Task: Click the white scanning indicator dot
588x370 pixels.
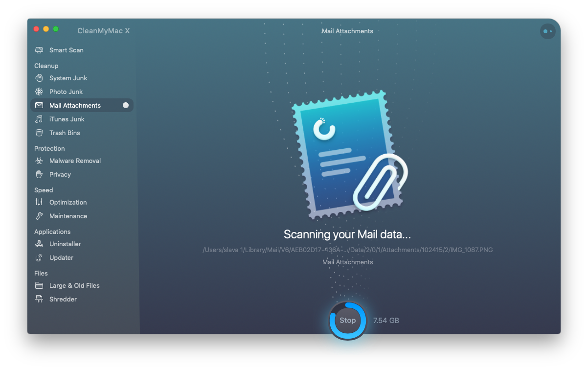Action: [x=126, y=105]
